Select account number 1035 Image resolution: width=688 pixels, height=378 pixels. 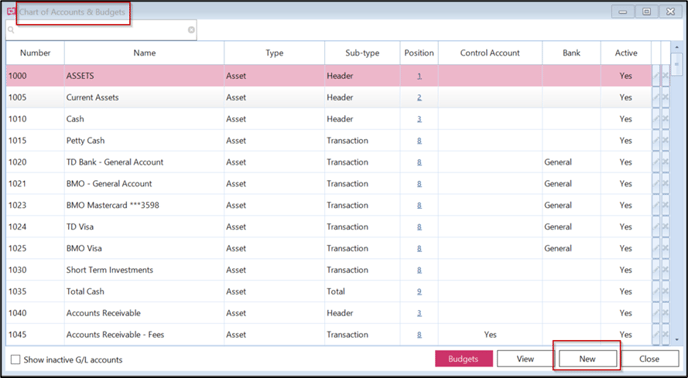18,291
